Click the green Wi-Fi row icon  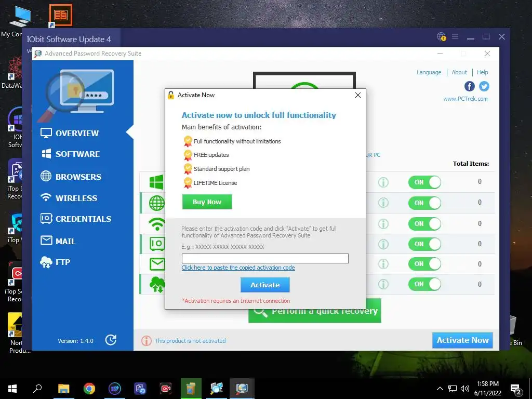coord(157,223)
